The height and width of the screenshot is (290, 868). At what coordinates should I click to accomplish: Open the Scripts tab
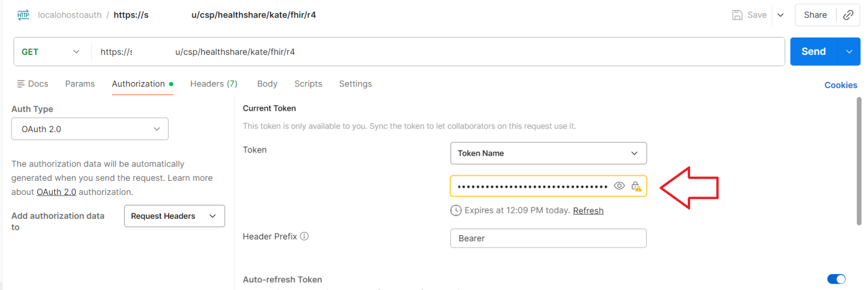pos(308,84)
